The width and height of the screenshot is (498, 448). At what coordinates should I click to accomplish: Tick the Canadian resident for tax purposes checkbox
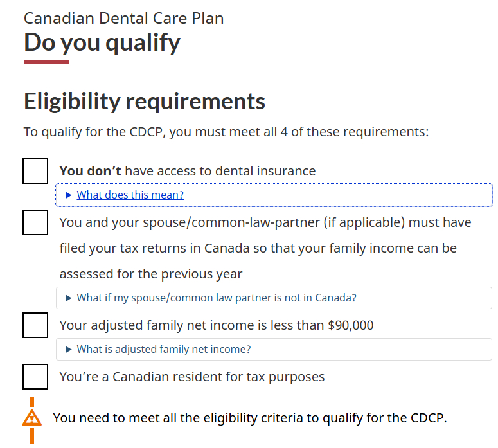coord(35,377)
